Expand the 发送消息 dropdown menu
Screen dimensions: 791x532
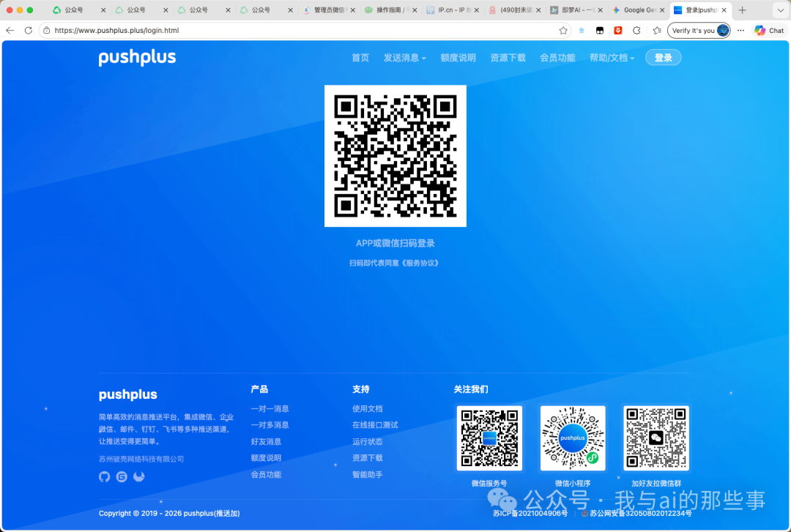click(x=404, y=58)
